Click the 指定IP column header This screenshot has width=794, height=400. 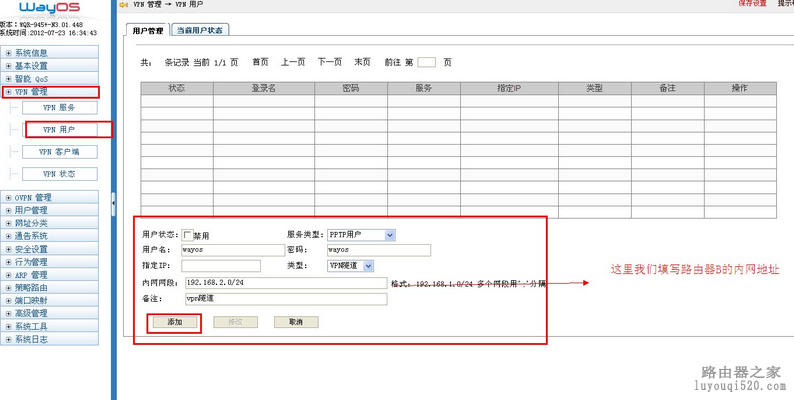click(x=509, y=88)
